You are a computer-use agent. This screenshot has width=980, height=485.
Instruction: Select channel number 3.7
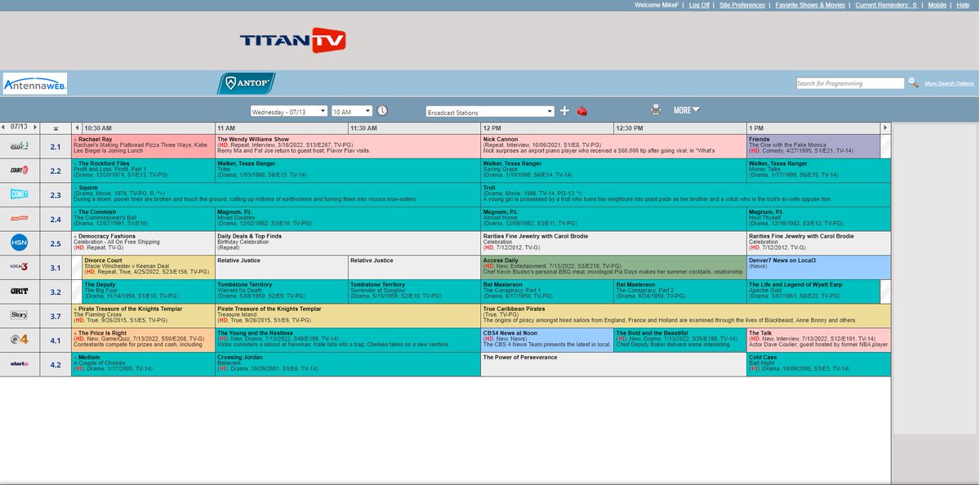(x=56, y=315)
